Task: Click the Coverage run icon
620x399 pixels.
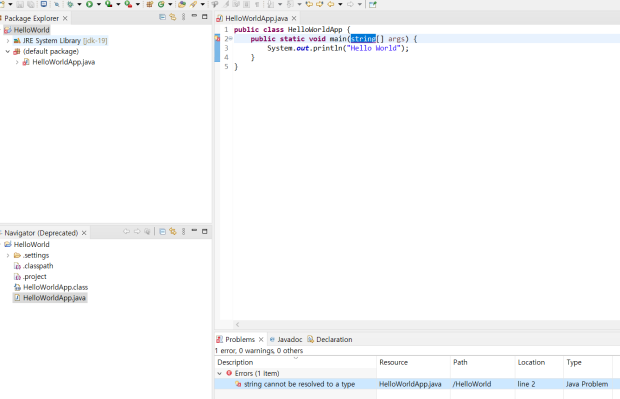Action: pyautogui.click(x=108, y=4)
